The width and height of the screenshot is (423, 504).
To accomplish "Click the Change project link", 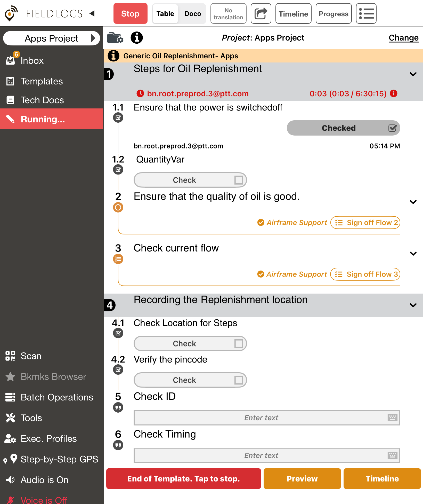I will 403,38.
